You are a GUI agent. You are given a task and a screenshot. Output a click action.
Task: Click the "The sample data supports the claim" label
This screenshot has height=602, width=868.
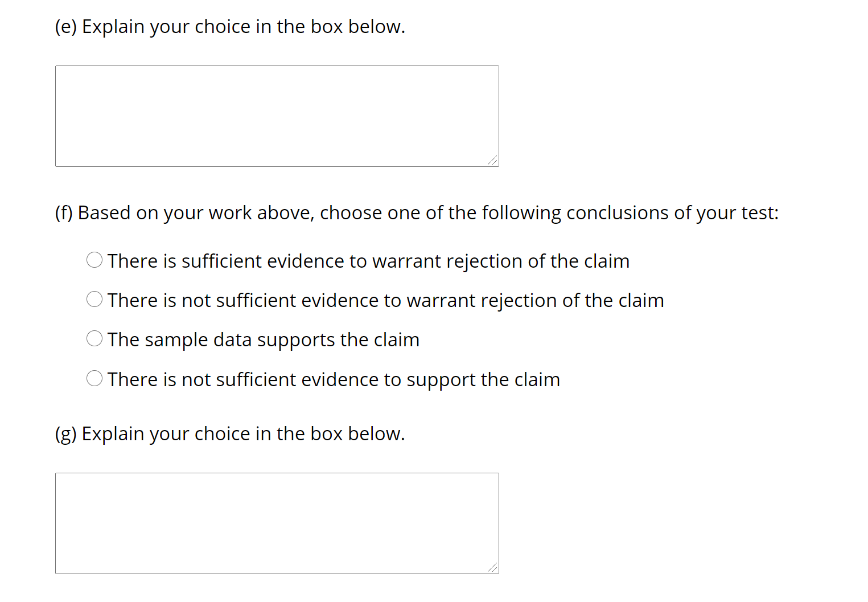263,339
